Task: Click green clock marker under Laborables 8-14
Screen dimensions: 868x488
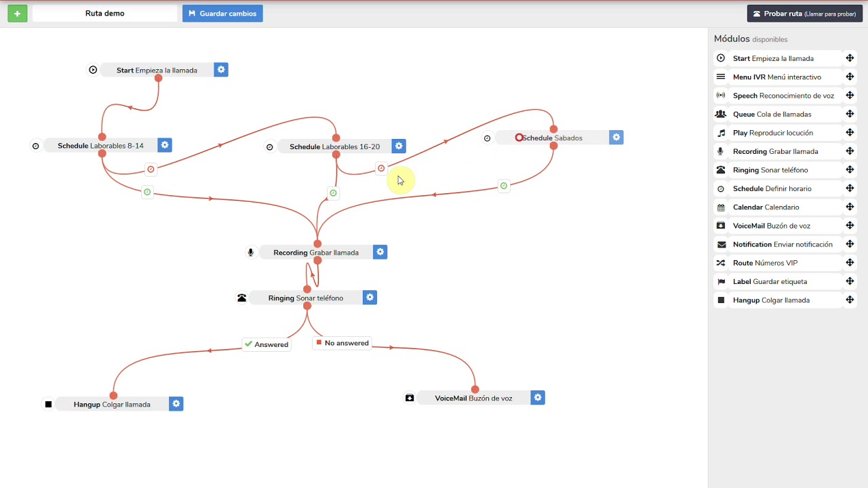Action: click(x=147, y=192)
